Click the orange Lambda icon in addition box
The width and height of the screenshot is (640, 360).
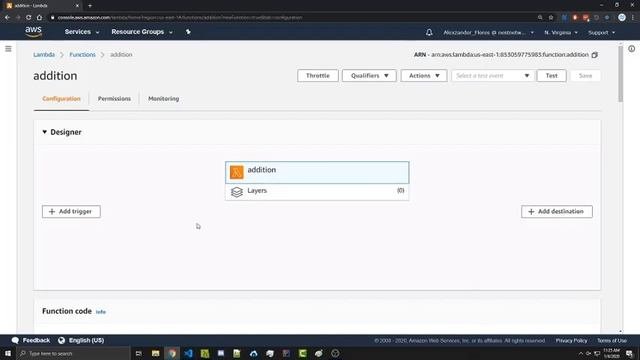click(x=236, y=172)
